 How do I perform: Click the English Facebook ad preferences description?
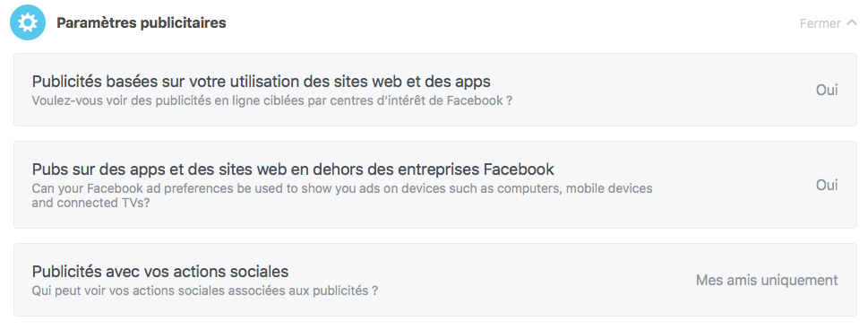[x=342, y=195]
